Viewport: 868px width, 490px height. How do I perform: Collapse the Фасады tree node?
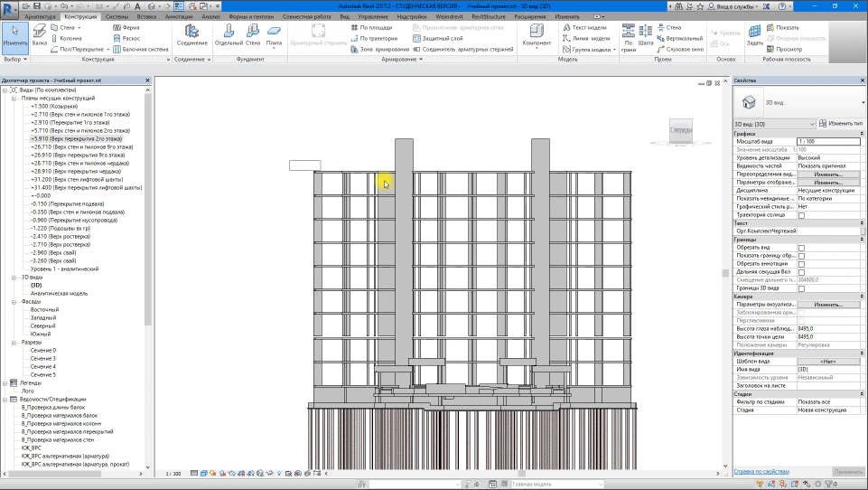point(15,302)
